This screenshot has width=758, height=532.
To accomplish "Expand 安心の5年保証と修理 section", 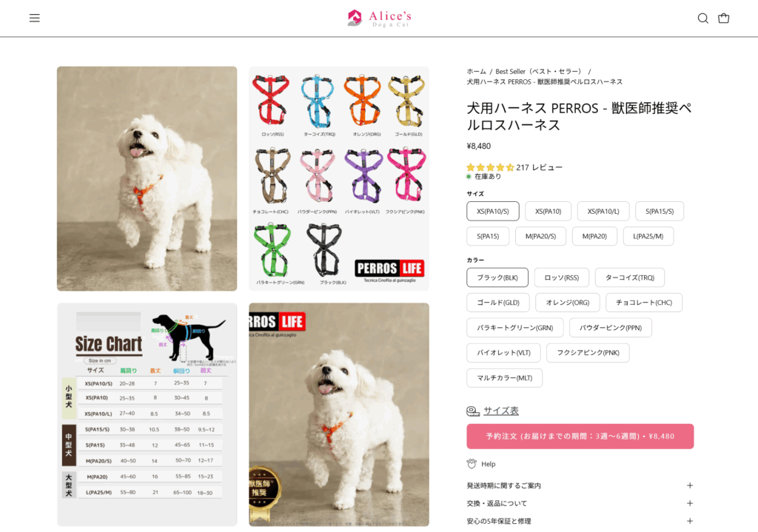I will pos(580,521).
